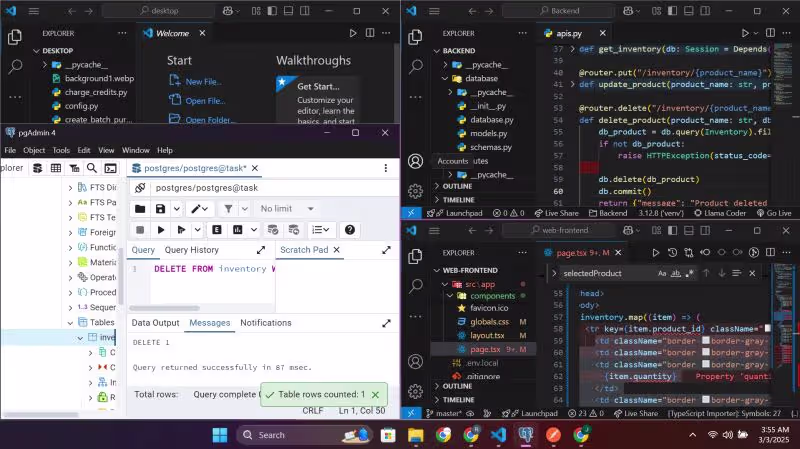The width and height of the screenshot is (800, 449).
Task: Open the pgAdmin icon in taskbar
Action: [526, 435]
